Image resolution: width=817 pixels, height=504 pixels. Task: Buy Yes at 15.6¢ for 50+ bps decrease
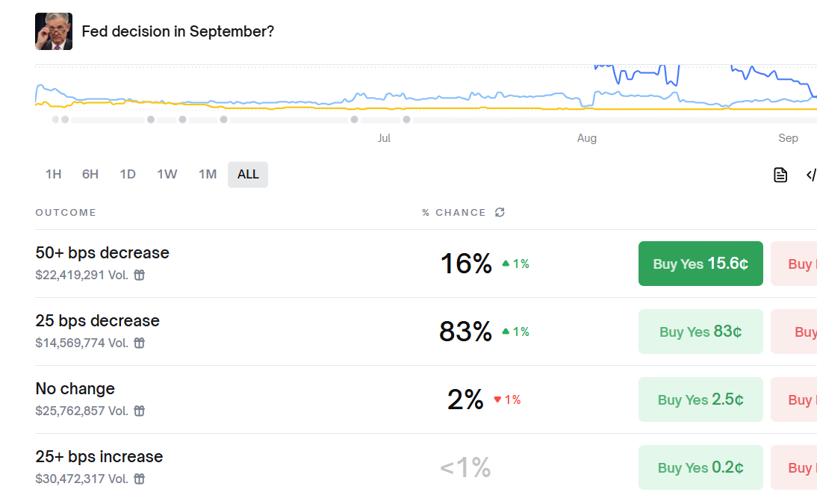coord(700,264)
